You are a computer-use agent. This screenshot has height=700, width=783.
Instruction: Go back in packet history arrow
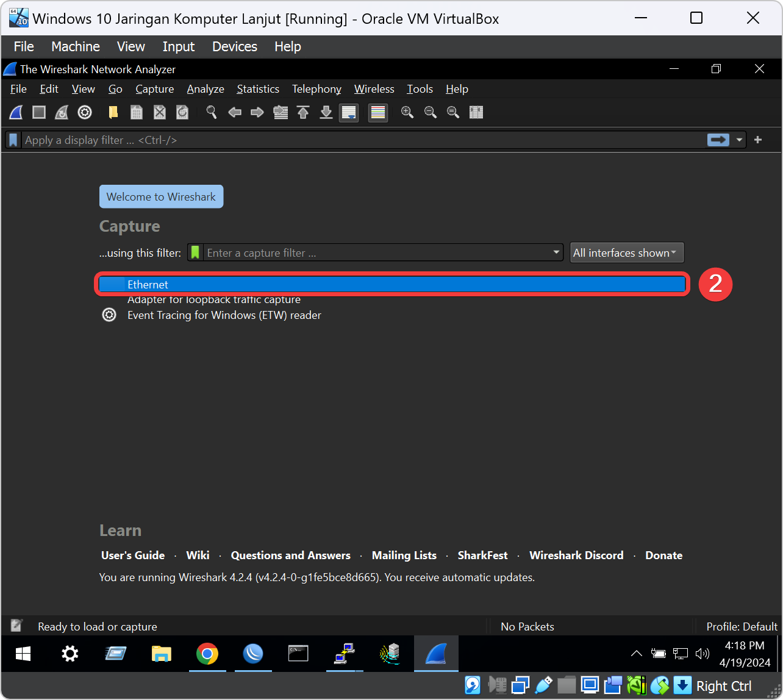pos(235,112)
